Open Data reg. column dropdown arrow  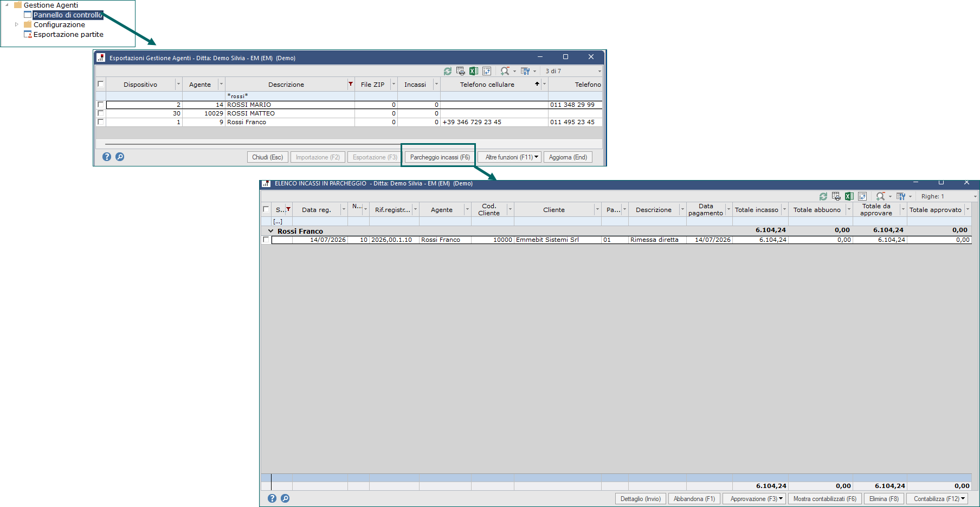pyautogui.click(x=344, y=209)
